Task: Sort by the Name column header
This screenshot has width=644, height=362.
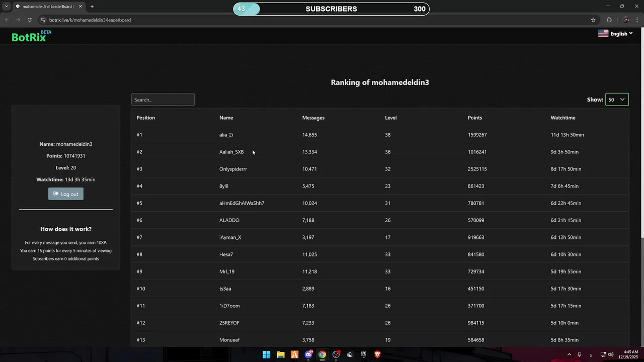Action: pyautogui.click(x=226, y=118)
